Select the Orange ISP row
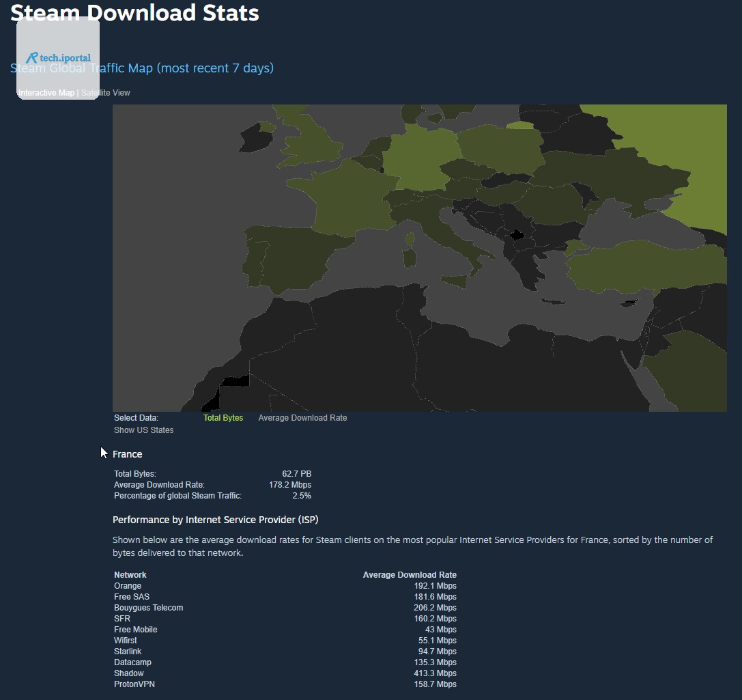This screenshot has height=700, width=742. tap(285, 586)
